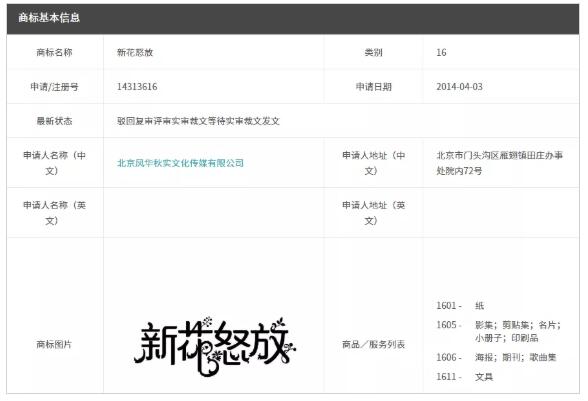588x401 pixels.
Task: Click the 申请/注册号 label cell
Action: click(x=54, y=87)
